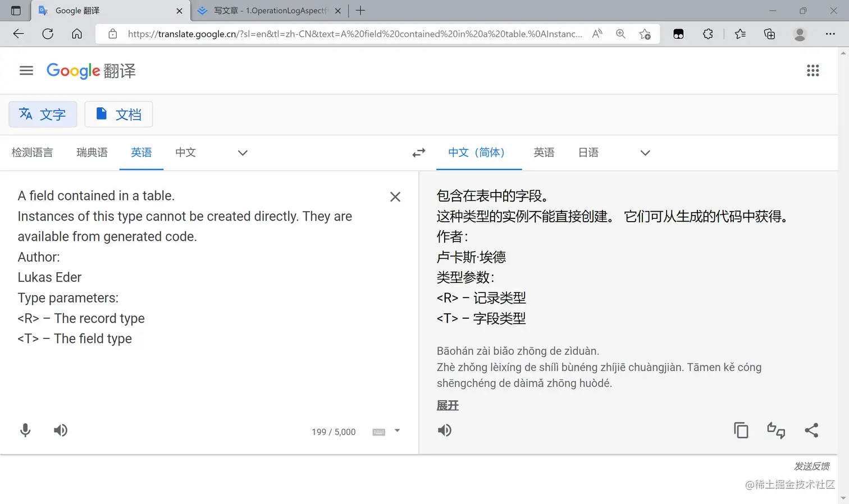This screenshot has height=504, width=849.
Task: Open the Favorites list
Action: click(740, 34)
